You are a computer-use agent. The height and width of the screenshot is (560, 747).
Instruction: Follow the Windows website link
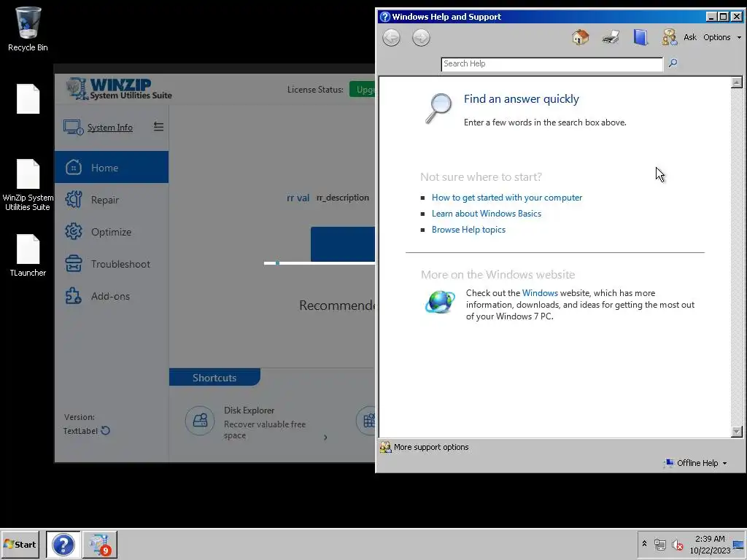[x=540, y=293]
